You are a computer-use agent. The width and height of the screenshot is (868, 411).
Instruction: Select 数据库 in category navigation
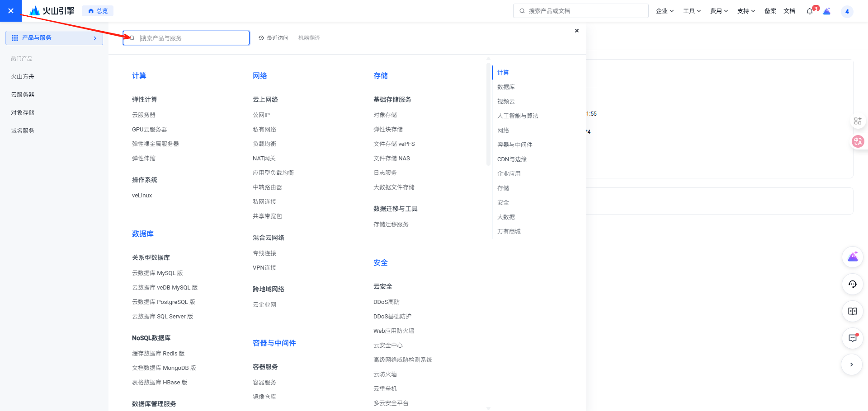pyautogui.click(x=506, y=87)
